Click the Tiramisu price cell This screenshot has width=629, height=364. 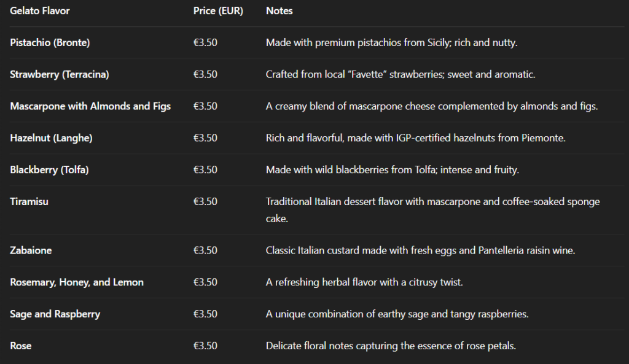click(x=205, y=202)
